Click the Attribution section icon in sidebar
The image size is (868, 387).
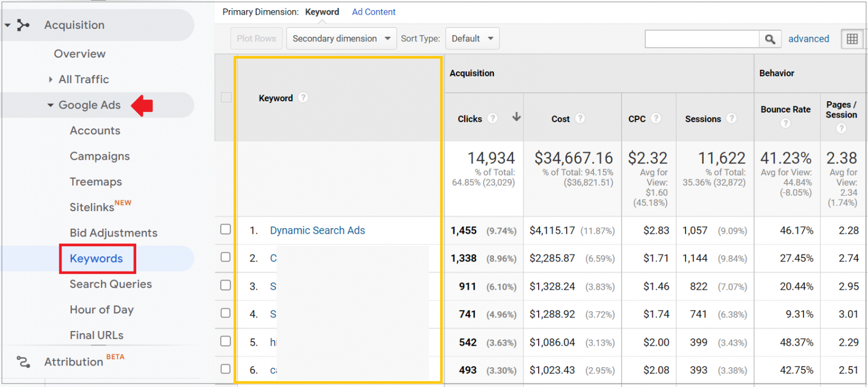pyautogui.click(x=23, y=362)
